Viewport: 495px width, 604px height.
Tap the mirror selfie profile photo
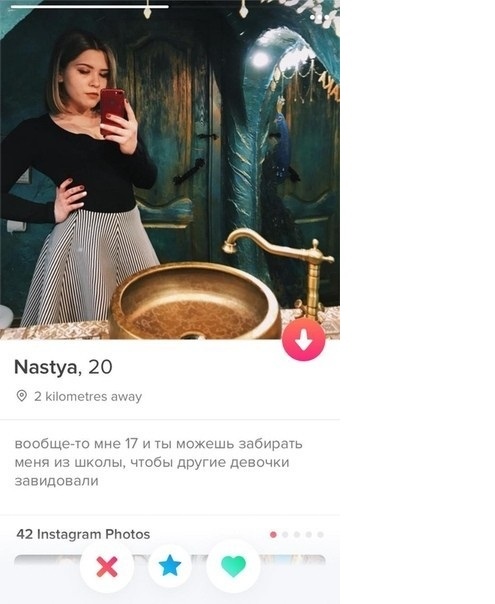point(170,170)
